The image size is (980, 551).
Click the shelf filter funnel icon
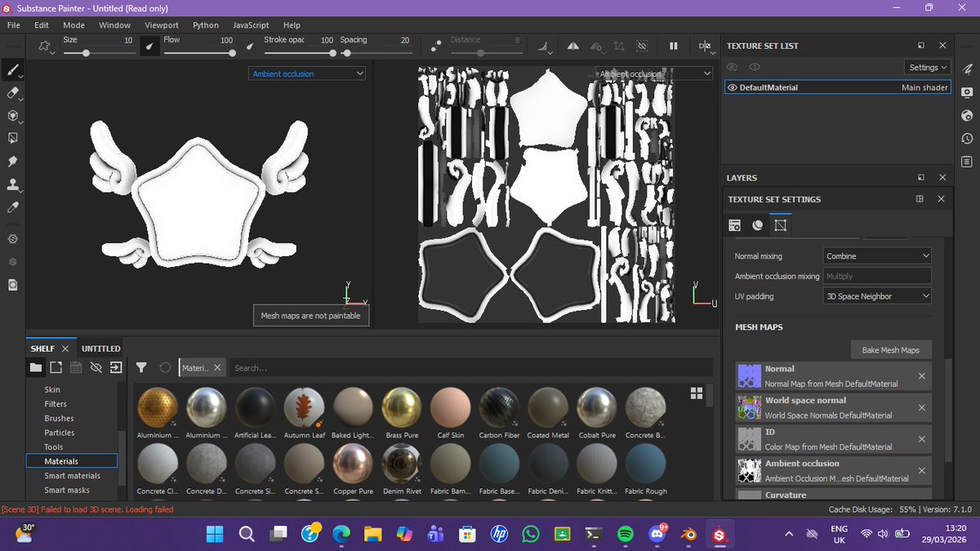point(141,367)
